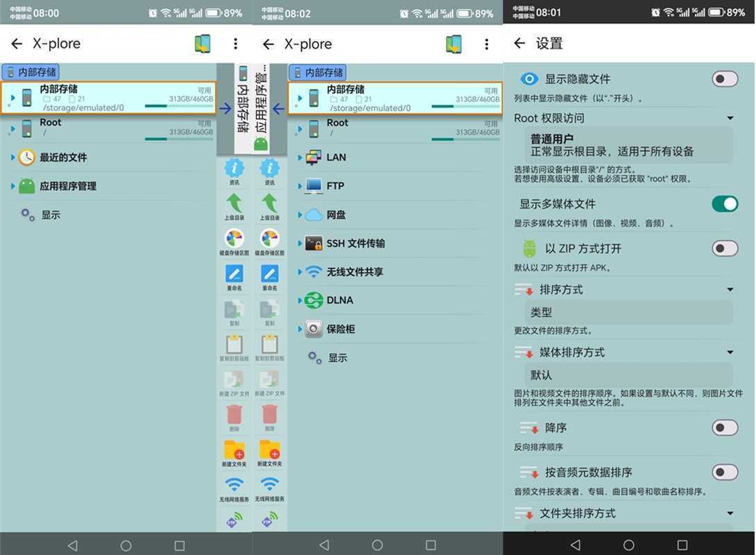
Task: Tap the Root row in the left X-plore screen
Action: (108, 129)
